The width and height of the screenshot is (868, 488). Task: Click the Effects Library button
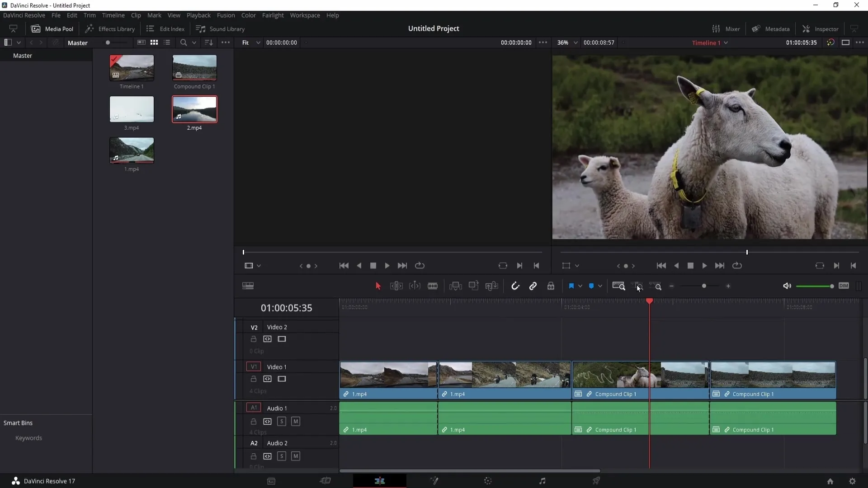(110, 28)
